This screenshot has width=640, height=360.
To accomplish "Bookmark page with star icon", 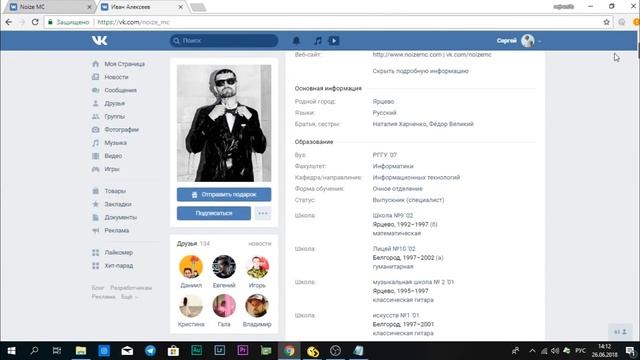I will 607,22.
